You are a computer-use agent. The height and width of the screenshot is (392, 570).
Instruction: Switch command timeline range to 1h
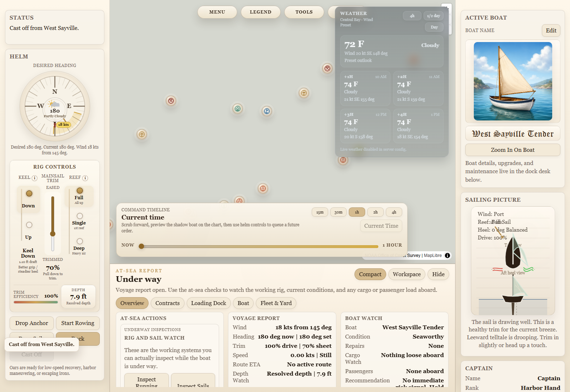pos(357,212)
